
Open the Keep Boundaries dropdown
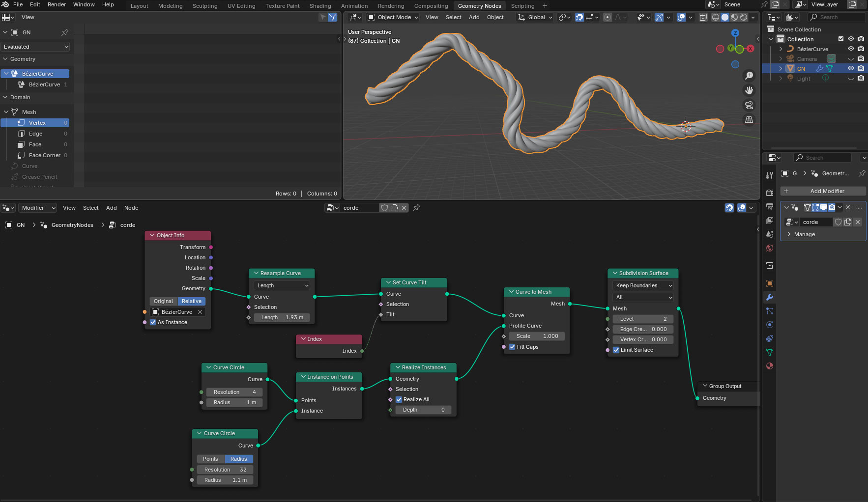click(643, 285)
